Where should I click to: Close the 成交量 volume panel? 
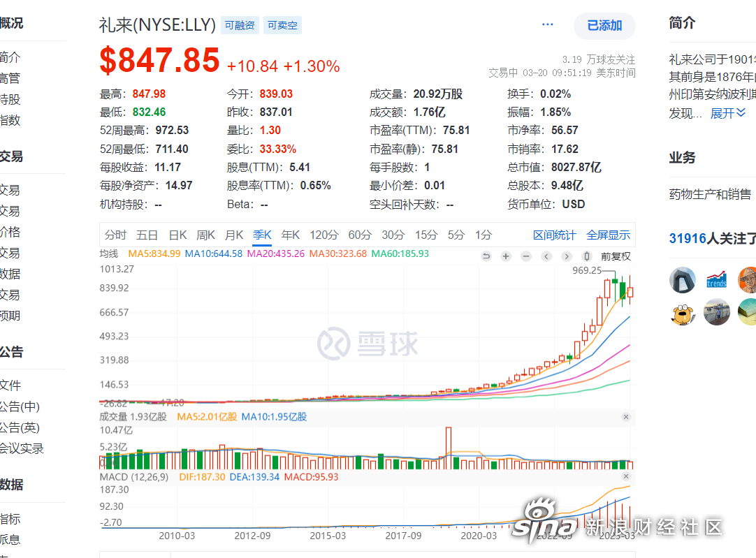626,417
